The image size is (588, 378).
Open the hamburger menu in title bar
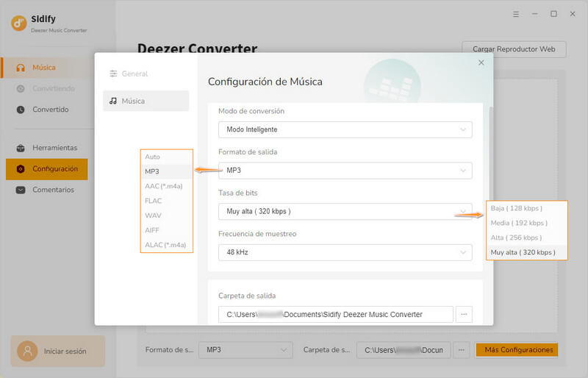point(516,14)
